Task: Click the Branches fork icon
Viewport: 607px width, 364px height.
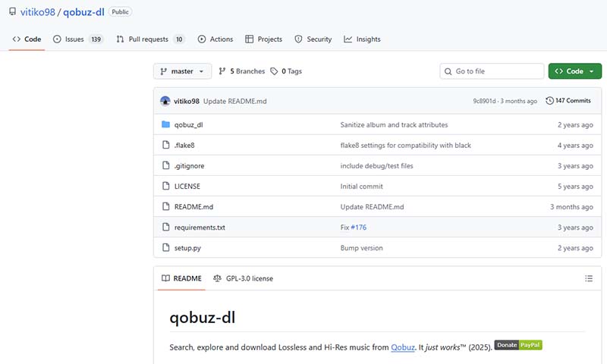Action: [222, 71]
